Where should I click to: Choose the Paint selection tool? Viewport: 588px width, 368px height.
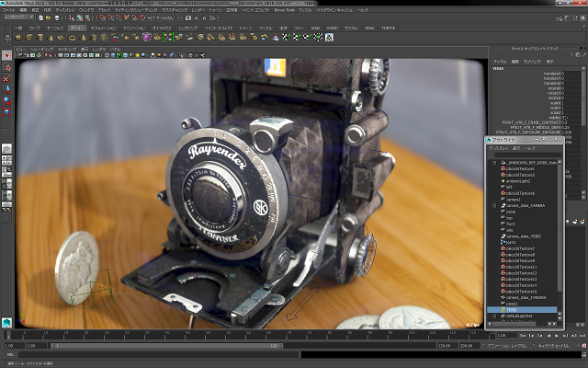click(6, 78)
